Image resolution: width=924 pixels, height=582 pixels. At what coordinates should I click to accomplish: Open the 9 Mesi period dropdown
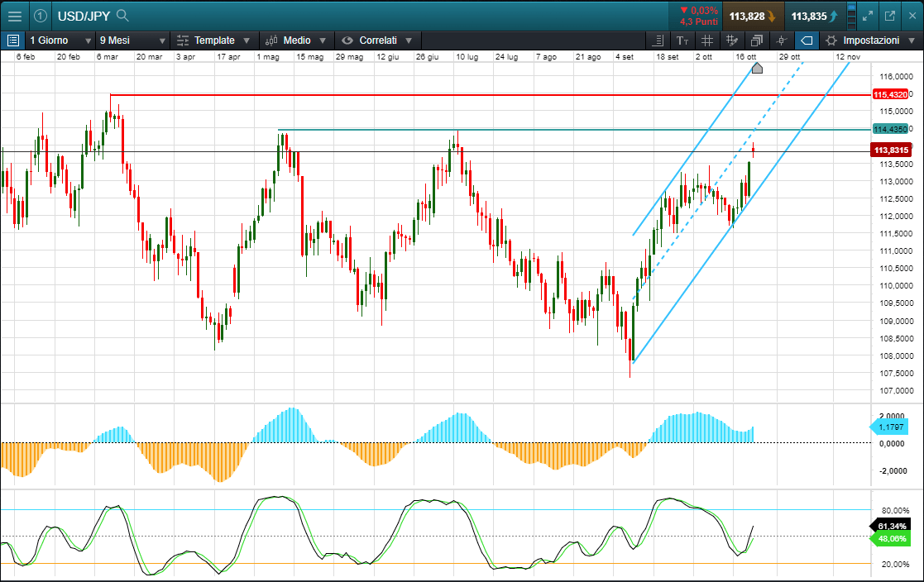132,40
